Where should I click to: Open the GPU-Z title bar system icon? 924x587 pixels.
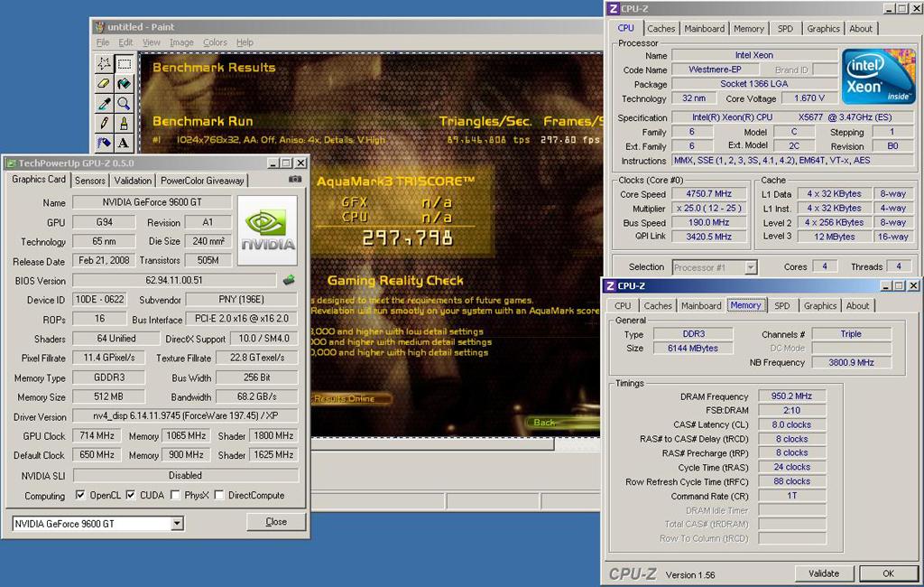tap(10, 163)
